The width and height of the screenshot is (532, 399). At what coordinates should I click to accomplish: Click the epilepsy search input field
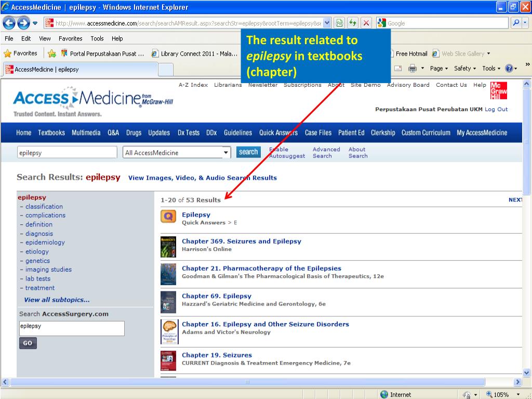(x=67, y=152)
